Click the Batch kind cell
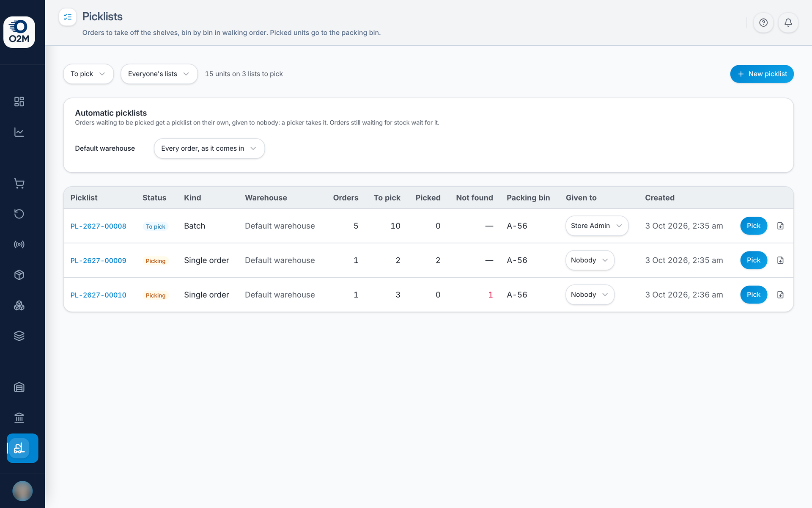 tap(195, 226)
